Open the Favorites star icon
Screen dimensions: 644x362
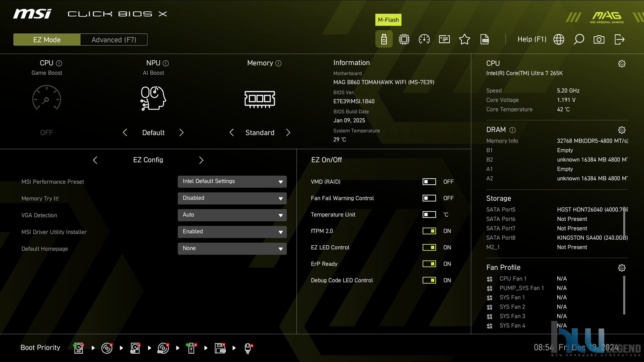464,39
